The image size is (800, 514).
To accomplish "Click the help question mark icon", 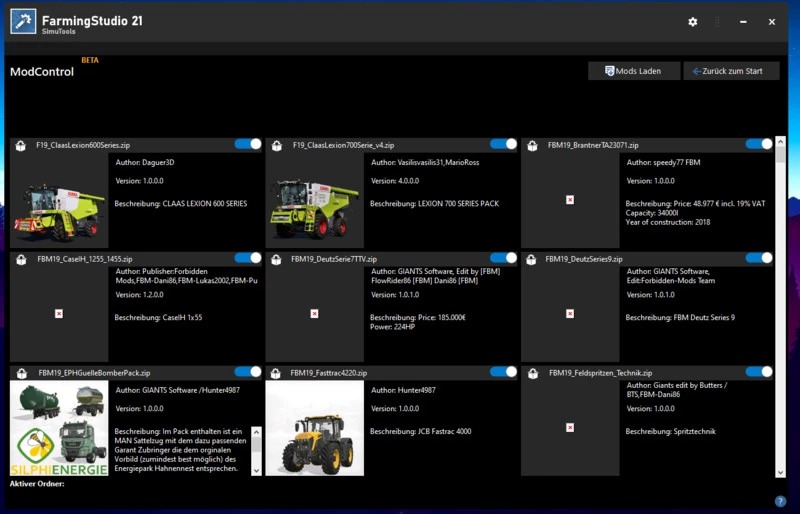I will [780, 501].
